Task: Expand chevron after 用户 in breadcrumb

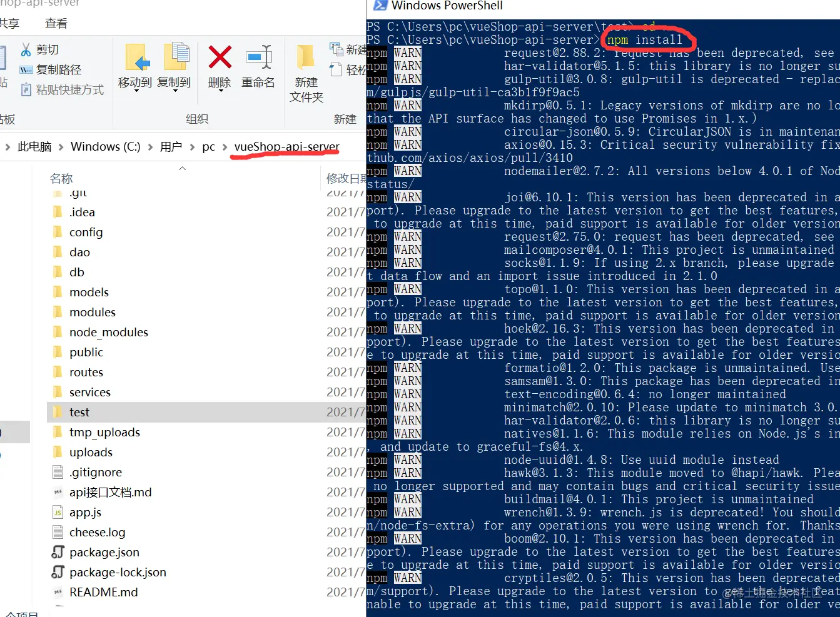Action: [192, 148]
